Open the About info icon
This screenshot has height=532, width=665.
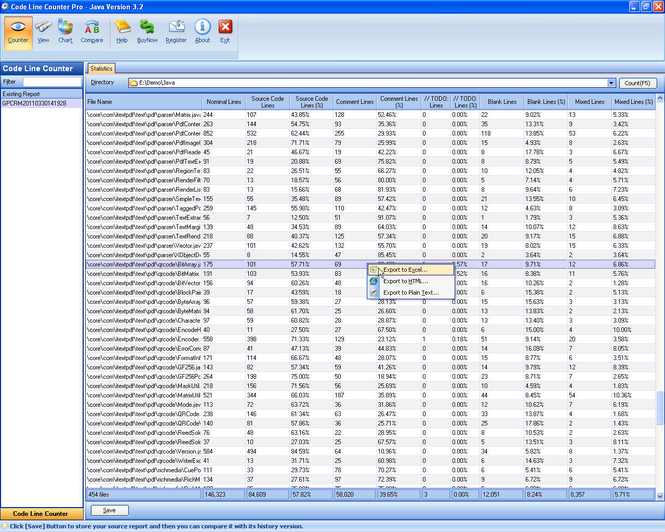click(x=202, y=31)
